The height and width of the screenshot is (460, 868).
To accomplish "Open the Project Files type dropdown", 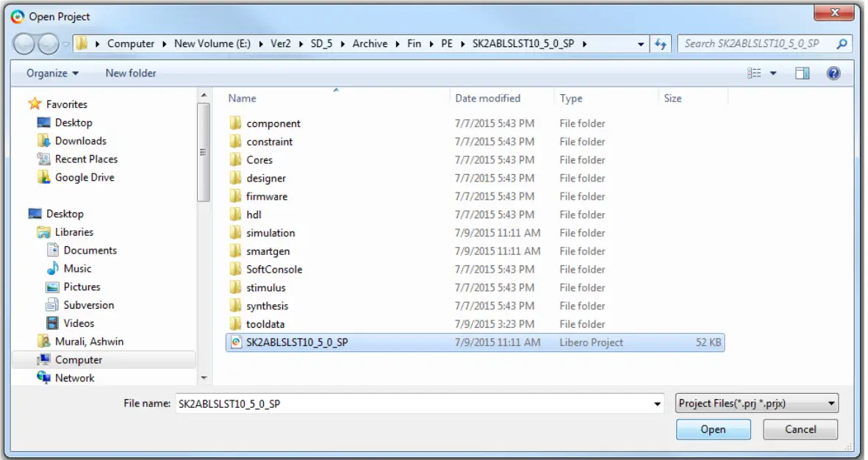I will (757, 403).
